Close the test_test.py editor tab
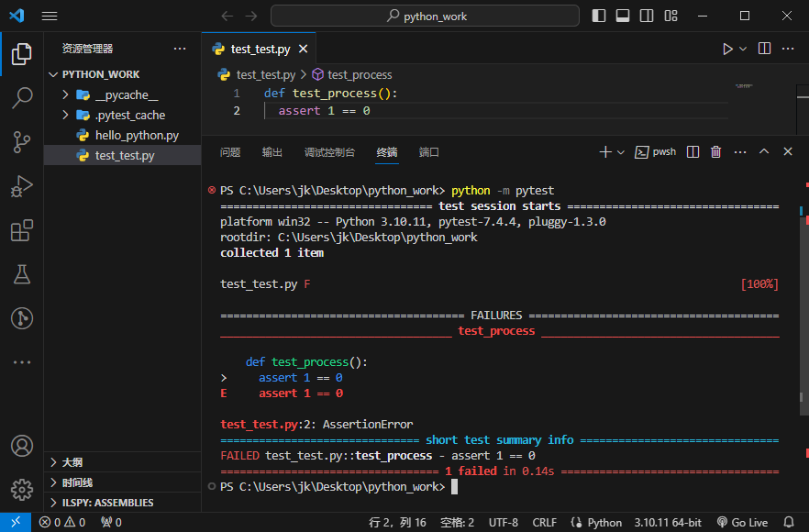Viewport: 809px width, 532px height. tap(304, 49)
